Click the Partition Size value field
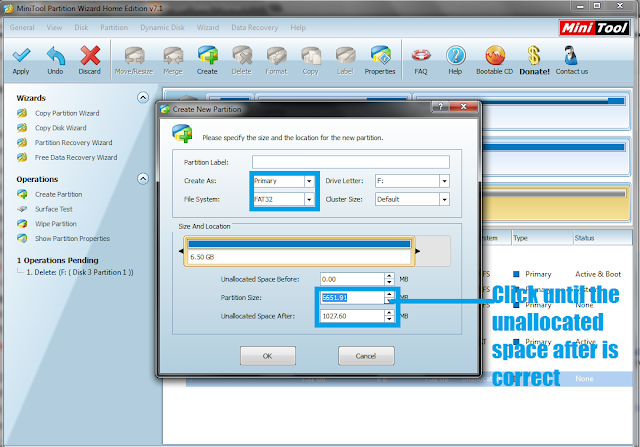Viewport: 640px width, 447px height. 352,298
